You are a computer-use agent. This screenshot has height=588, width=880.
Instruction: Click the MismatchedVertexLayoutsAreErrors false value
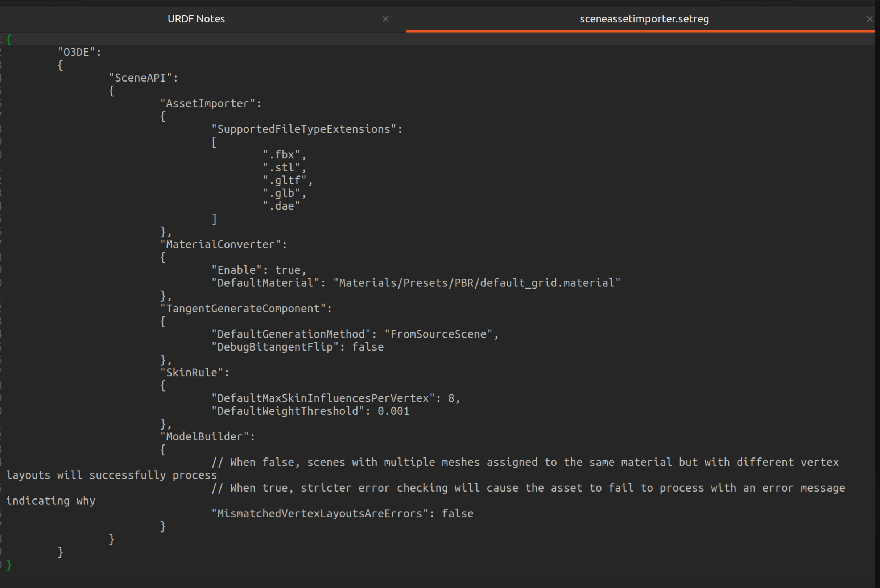(x=457, y=513)
